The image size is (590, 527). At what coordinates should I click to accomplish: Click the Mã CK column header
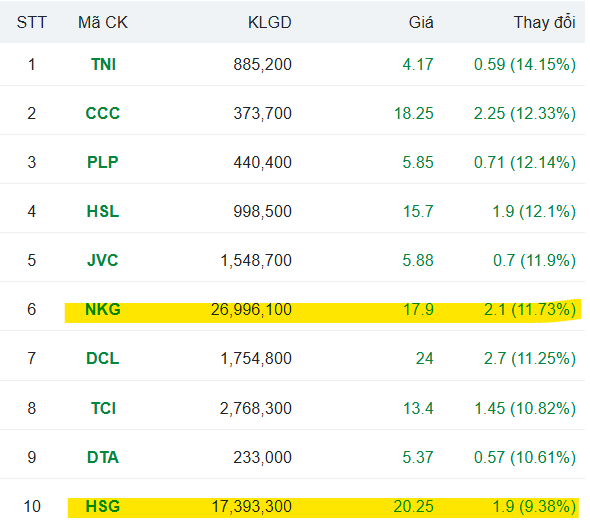(x=103, y=23)
